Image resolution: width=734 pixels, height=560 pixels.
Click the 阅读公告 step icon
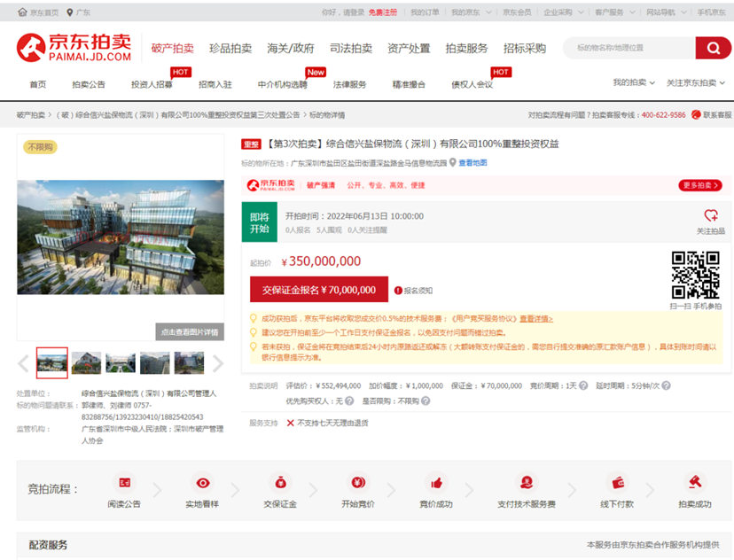click(124, 482)
